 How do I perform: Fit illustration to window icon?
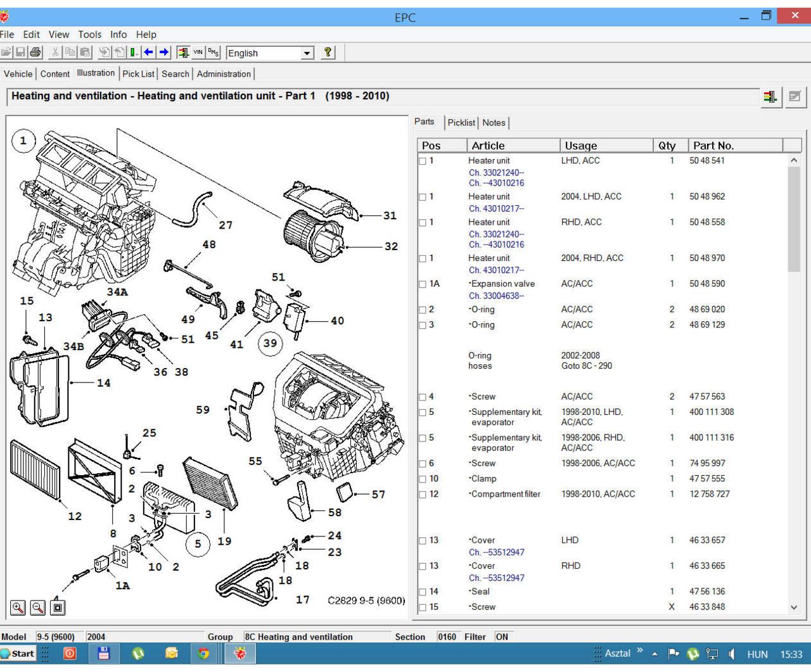click(x=58, y=607)
